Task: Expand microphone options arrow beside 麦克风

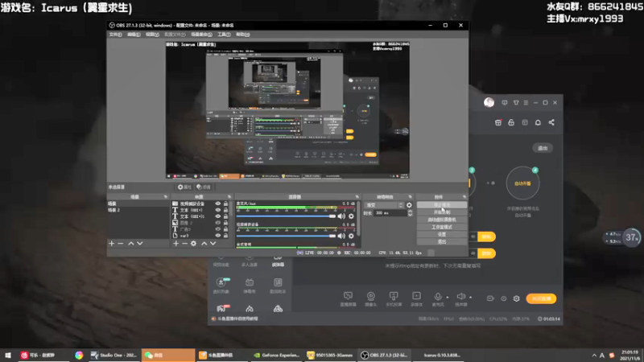Action: click(x=448, y=297)
